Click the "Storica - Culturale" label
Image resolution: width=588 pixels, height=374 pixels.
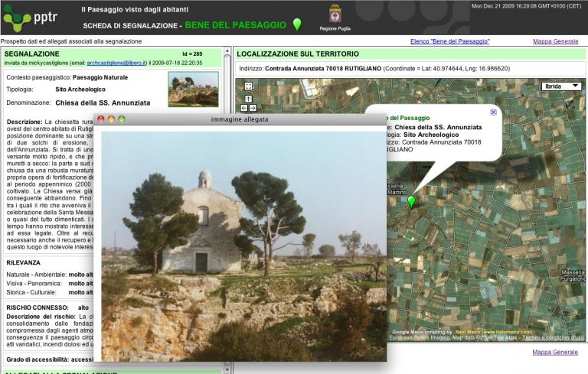(31, 292)
